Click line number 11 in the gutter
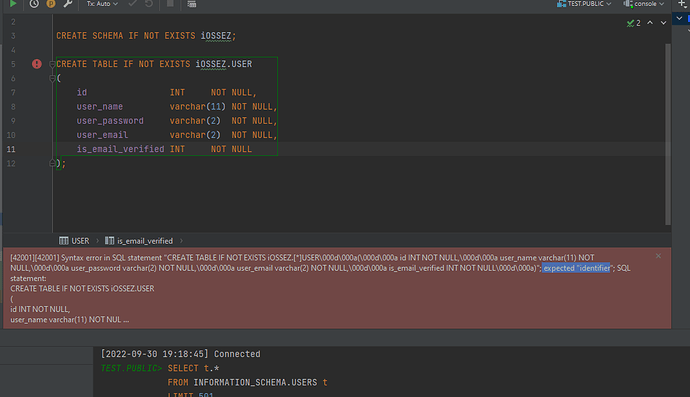The height and width of the screenshot is (397, 690). click(x=11, y=149)
